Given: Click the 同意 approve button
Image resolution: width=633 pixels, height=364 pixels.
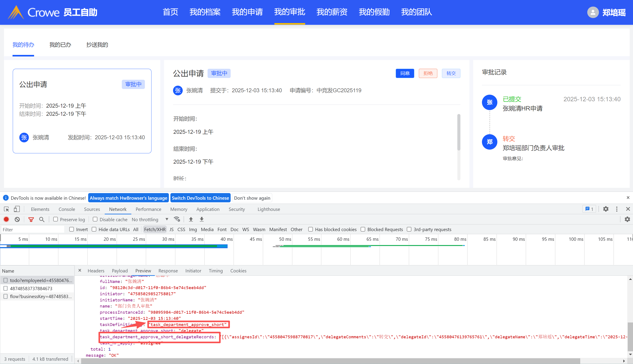Looking at the screenshot, I should click(x=405, y=73).
